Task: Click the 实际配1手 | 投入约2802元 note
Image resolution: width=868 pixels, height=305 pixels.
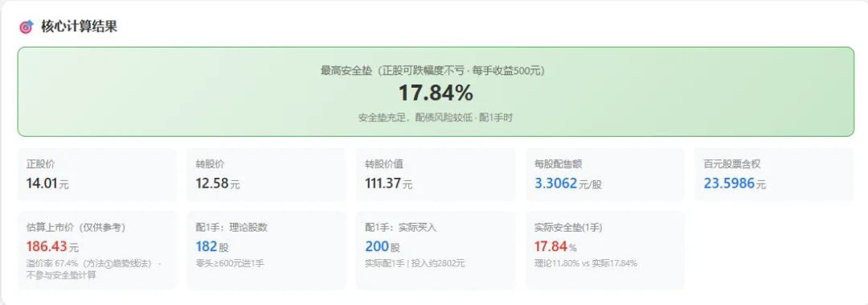Action: [415, 263]
